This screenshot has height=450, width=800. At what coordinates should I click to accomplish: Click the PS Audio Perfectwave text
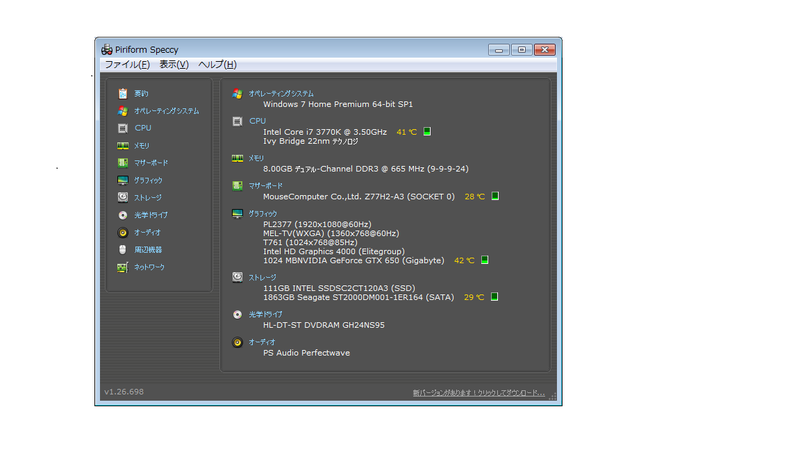click(307, 353)
